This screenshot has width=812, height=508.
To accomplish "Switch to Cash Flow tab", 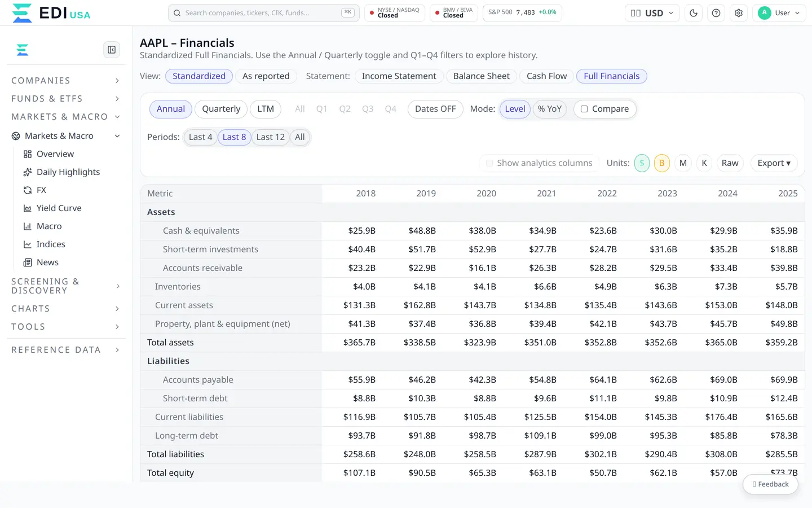I will [546, 76].
